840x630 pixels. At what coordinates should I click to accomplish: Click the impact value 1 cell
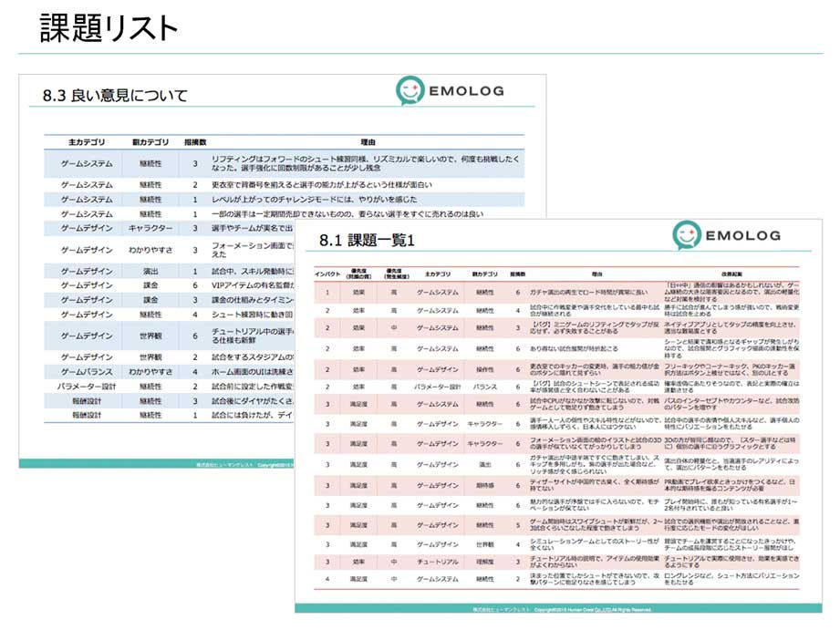pos(327,293)
